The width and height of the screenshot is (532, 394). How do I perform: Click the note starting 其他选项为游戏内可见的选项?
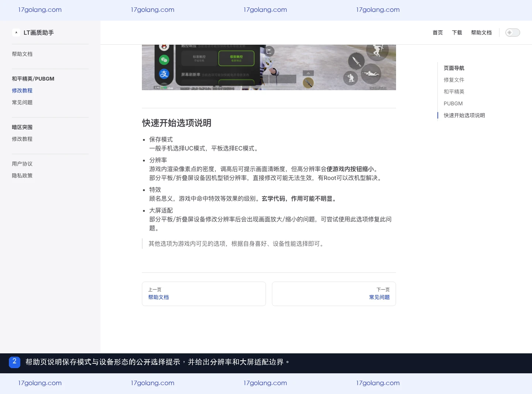237,244
